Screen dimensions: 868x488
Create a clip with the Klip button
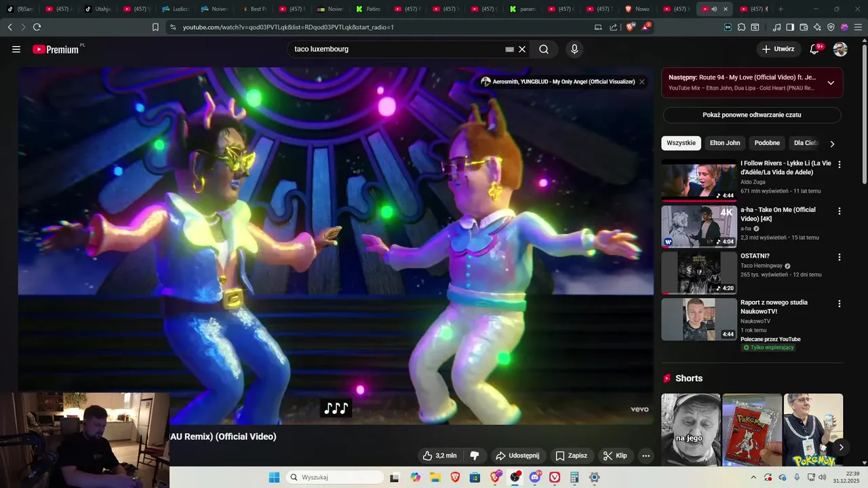pos(615,455)
